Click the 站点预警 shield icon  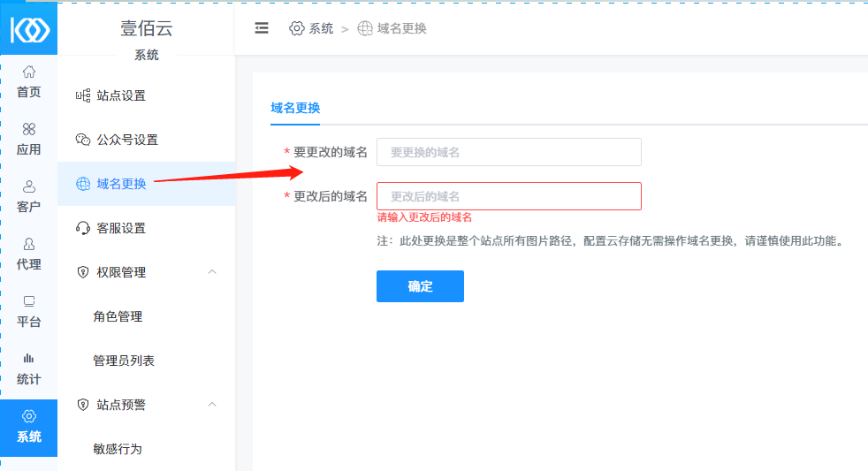pos(83,405)
